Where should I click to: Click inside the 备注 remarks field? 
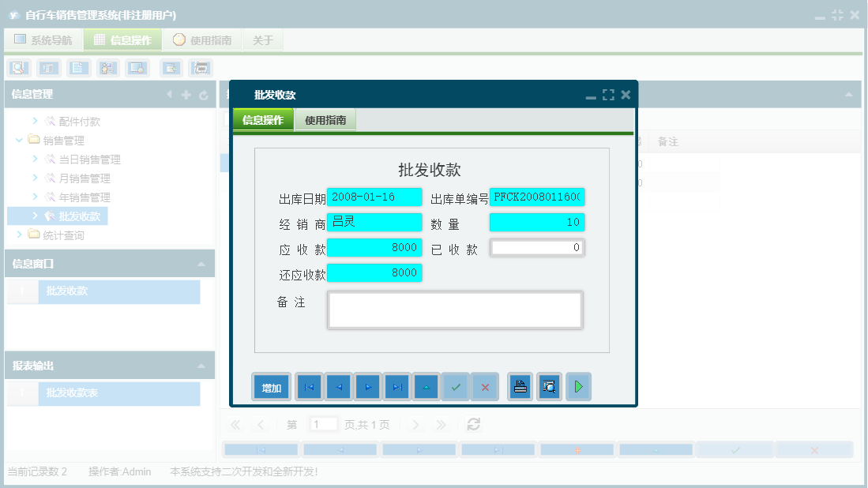[454, 309]
